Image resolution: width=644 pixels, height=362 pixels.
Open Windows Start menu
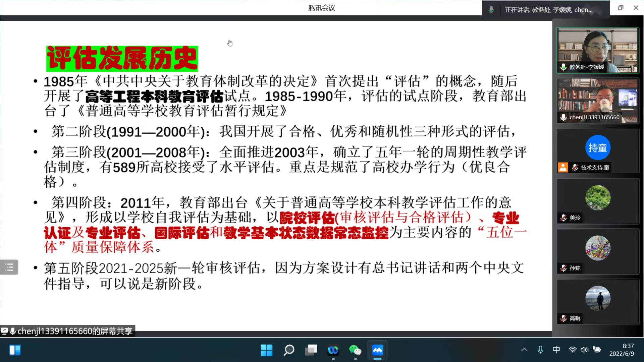pyautogui.click(x=266, y=350)
